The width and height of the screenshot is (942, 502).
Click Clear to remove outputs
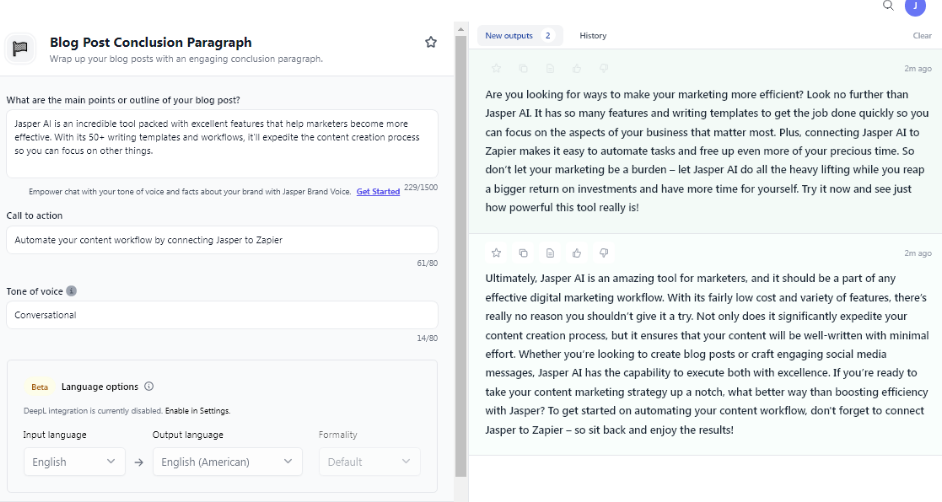(x=922, y=35)
